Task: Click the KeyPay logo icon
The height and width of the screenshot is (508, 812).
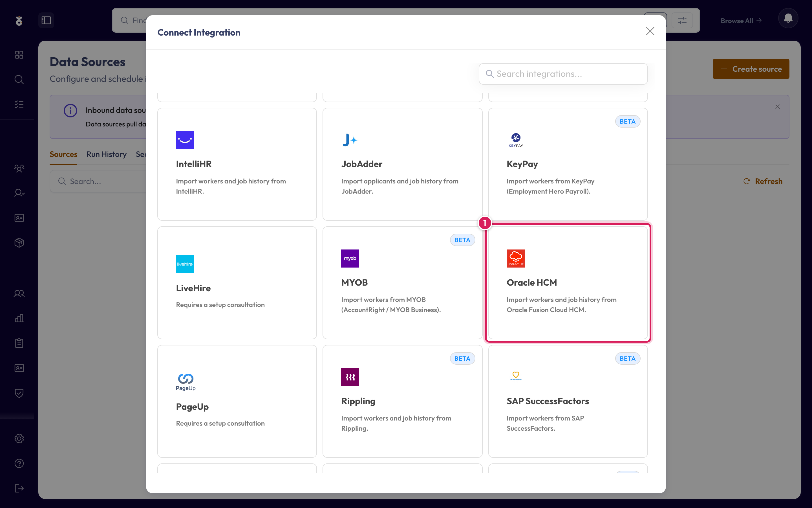Action: click(516, 140)
